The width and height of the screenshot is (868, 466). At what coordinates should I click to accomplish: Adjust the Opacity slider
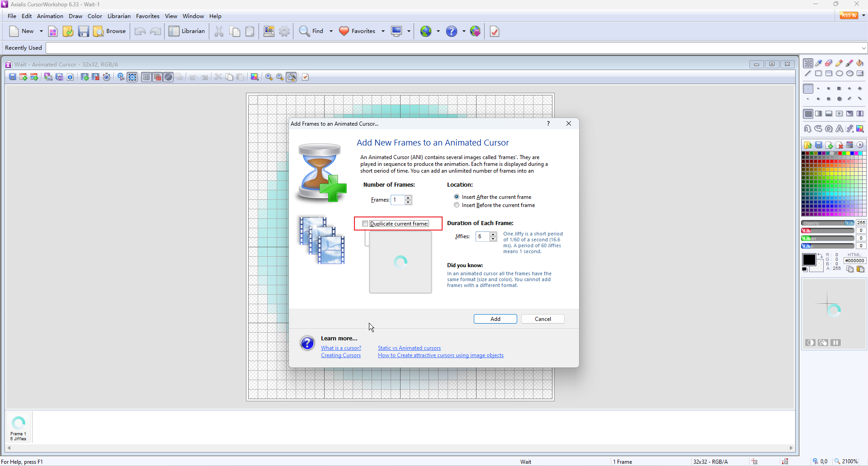click(827, 223)
